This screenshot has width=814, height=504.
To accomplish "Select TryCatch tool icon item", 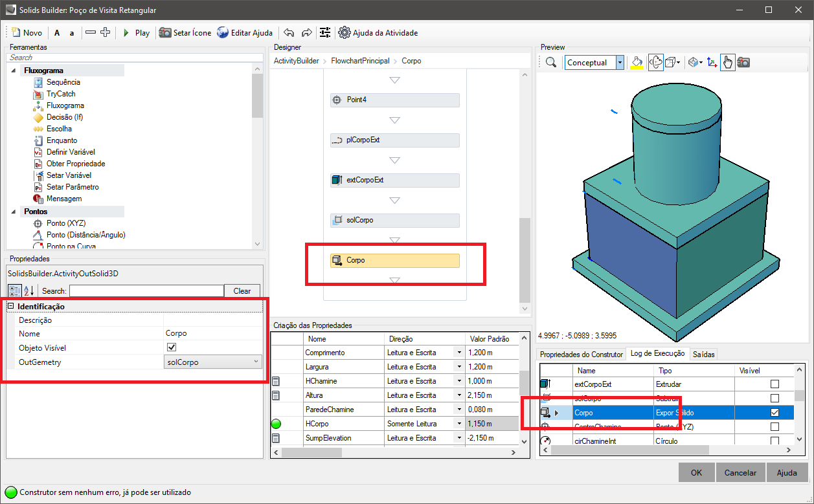I will (x=38, y=94).
